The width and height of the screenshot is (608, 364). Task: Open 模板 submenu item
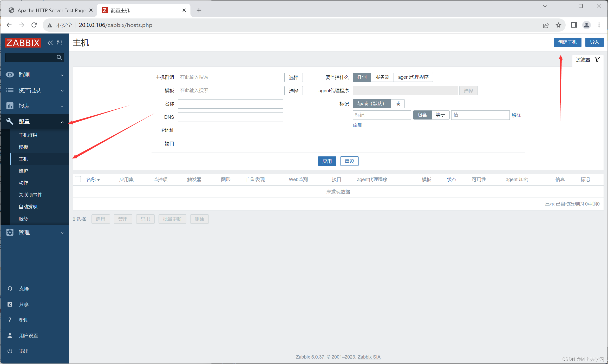tap(39, 147)
